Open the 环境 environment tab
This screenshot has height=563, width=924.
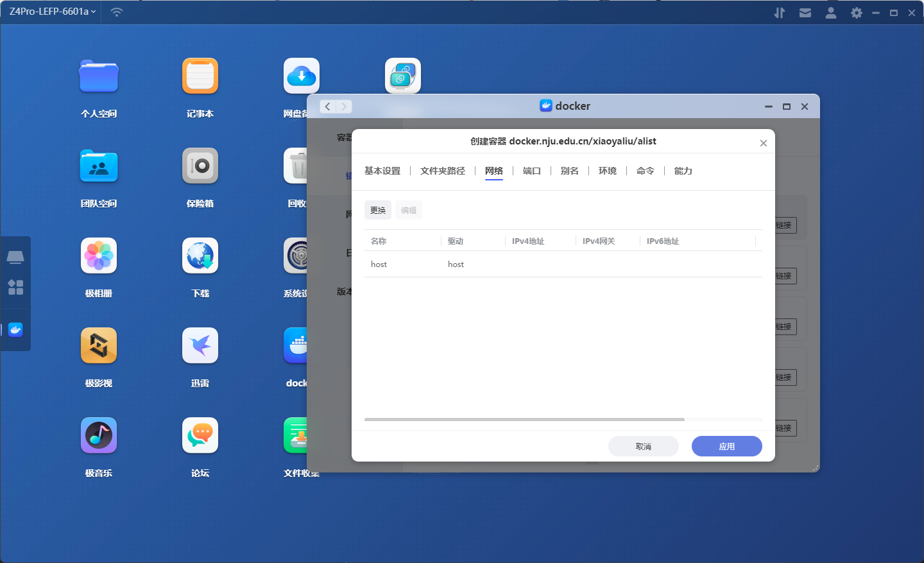[607, 171]
